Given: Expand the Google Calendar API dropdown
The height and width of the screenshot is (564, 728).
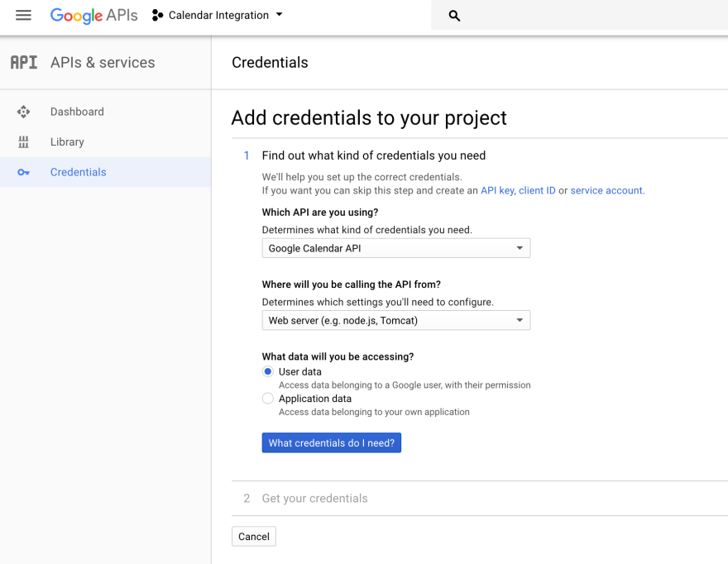Looking at the screenshot, I should click(x=395, y=248).
